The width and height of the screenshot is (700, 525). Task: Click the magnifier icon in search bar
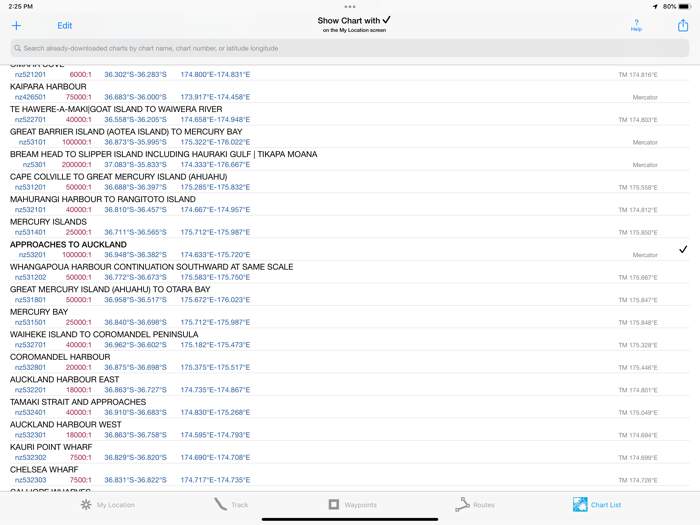point(17,48)
